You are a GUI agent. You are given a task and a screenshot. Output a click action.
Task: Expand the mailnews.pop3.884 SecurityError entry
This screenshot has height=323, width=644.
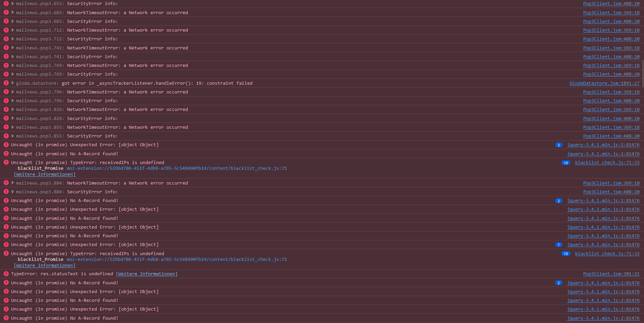click(x=13, y=192)
